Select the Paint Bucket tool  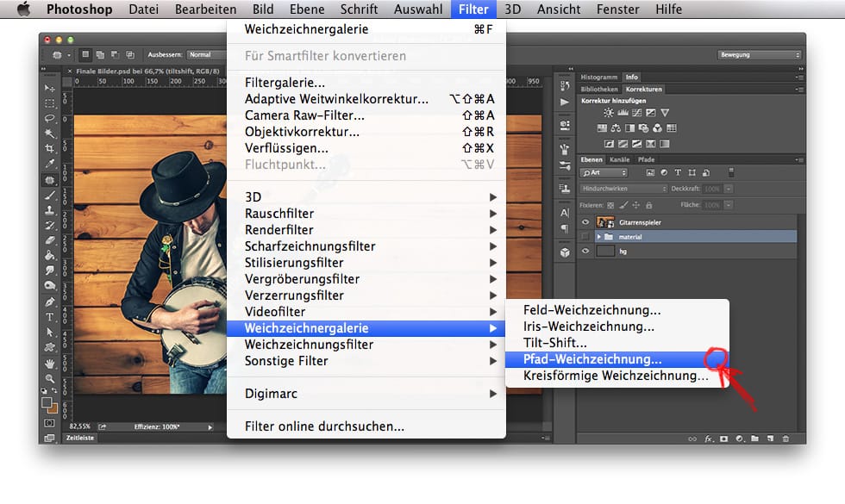(x=50, y=255)
